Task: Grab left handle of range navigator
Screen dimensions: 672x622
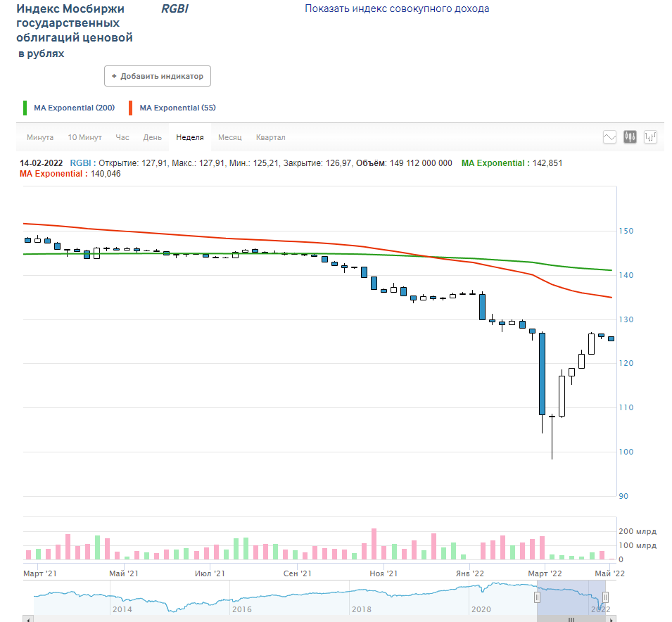Action: 537,597
